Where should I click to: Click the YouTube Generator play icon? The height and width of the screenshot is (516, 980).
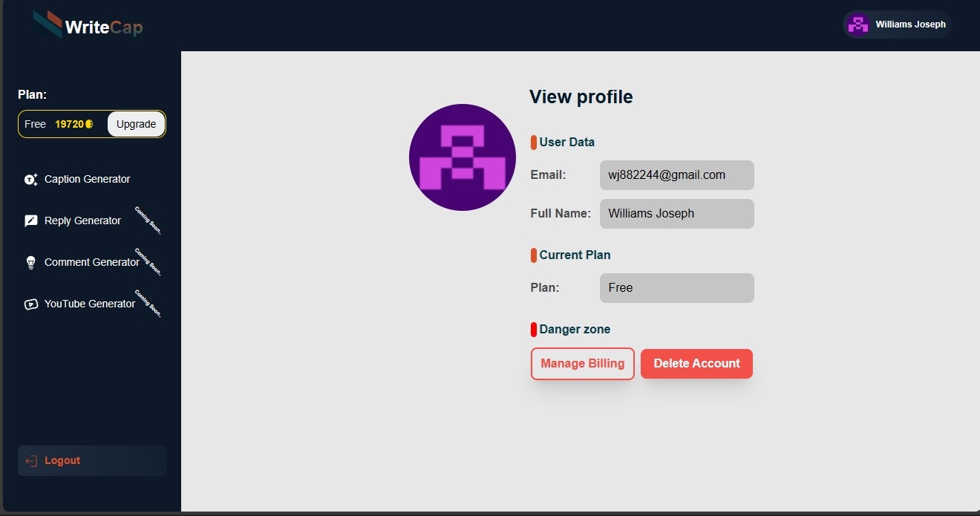30,304
